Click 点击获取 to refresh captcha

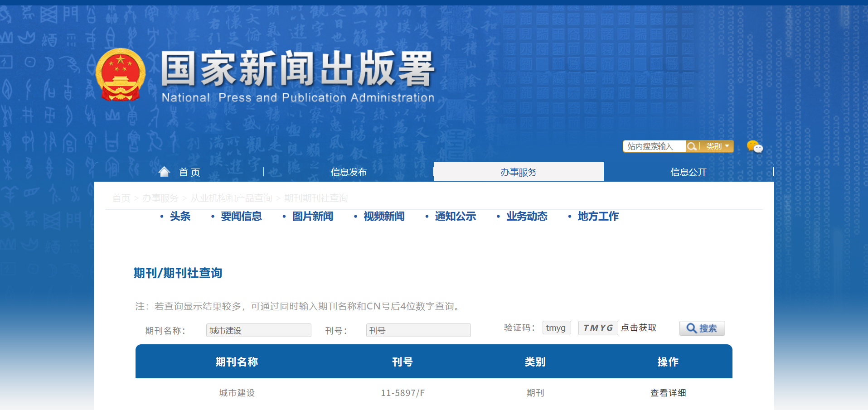pos(638,328)
